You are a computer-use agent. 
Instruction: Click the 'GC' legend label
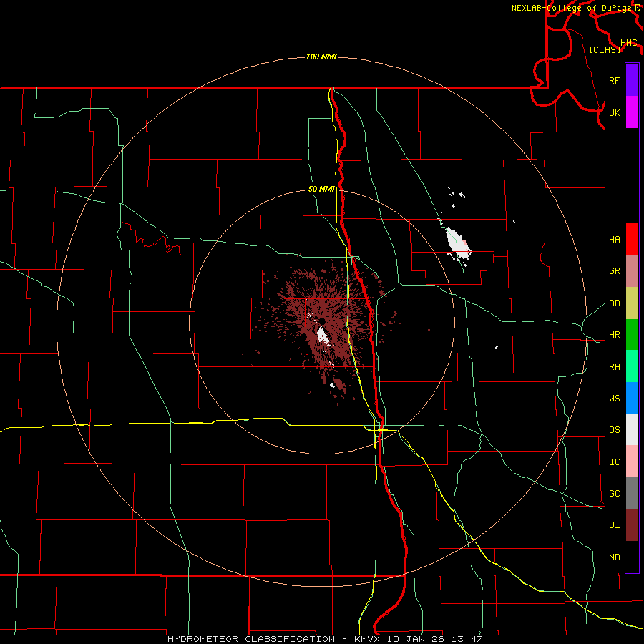[x=614, y=494]
